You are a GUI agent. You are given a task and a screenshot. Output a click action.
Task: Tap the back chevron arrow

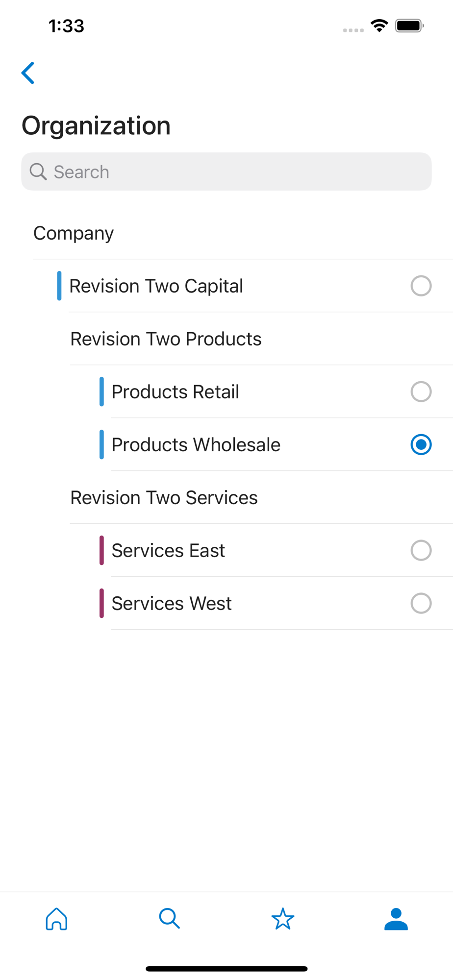pyautogui.click(x=28, y=73)
